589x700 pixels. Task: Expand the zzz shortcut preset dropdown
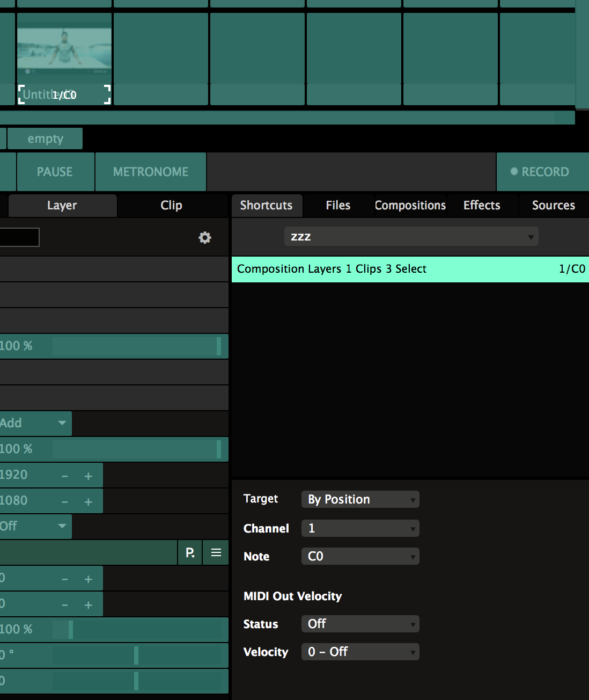pyautogui.click(x=411, y=237)
